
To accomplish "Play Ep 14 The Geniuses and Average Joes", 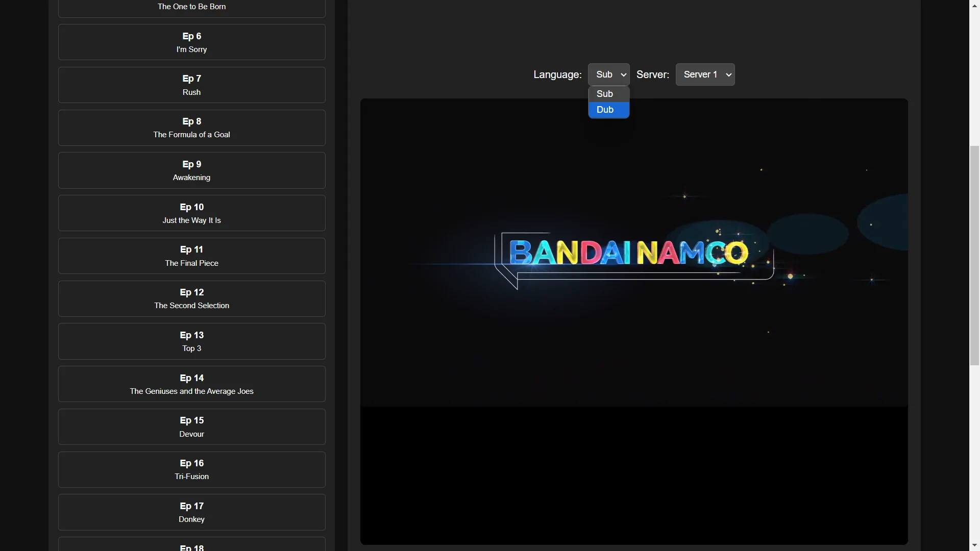I will point(191,384).
